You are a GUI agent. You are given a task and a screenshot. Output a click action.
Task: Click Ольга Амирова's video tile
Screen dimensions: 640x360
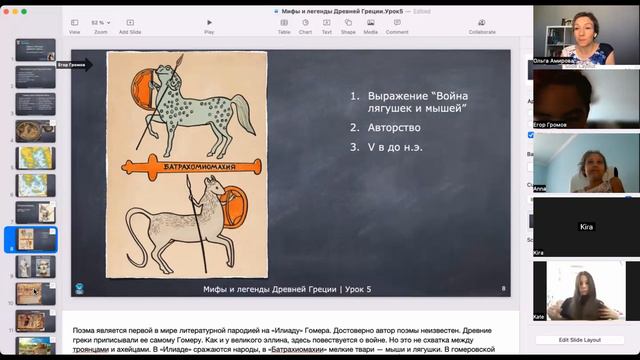[x=586, y=35]
